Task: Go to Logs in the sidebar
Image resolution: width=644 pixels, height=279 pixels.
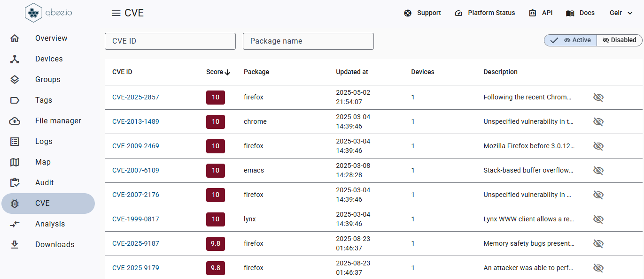Action: (44, 142)
